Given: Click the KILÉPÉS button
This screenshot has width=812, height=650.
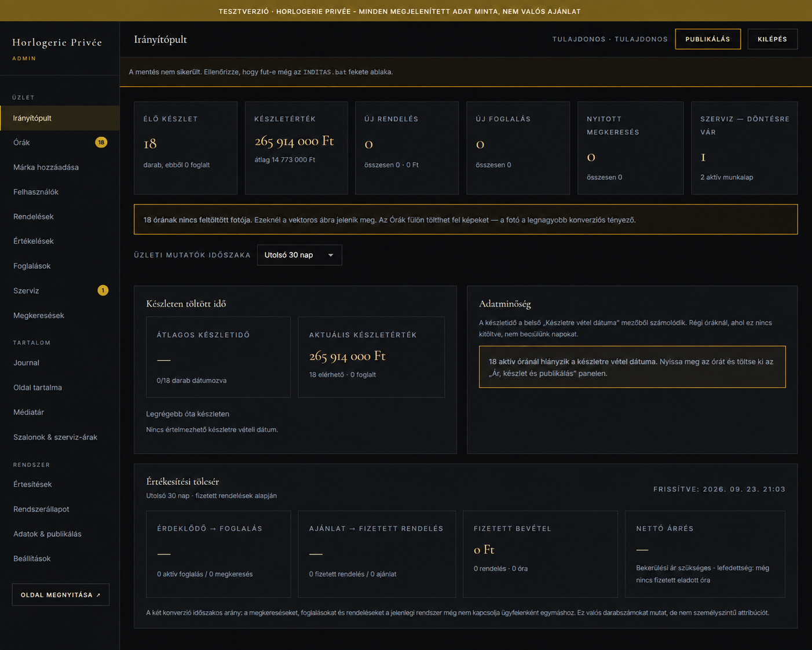Looking at the screenshot, I should click(773, 39).
